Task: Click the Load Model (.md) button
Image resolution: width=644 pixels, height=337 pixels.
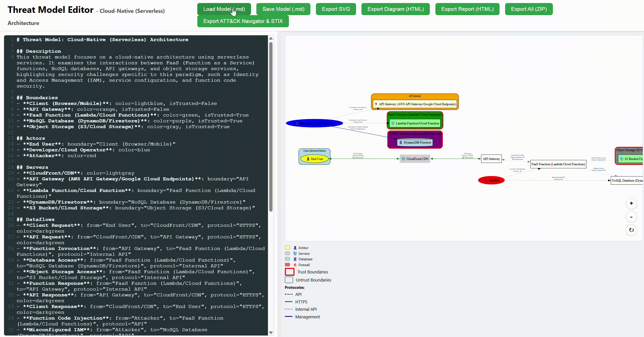Action: coord(224,9)
